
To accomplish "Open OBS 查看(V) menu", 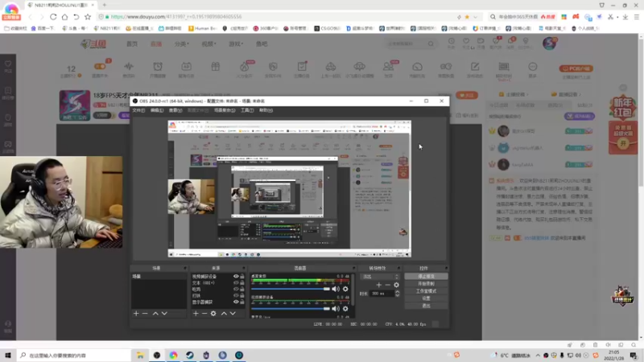I will click(x=175, y=110).
